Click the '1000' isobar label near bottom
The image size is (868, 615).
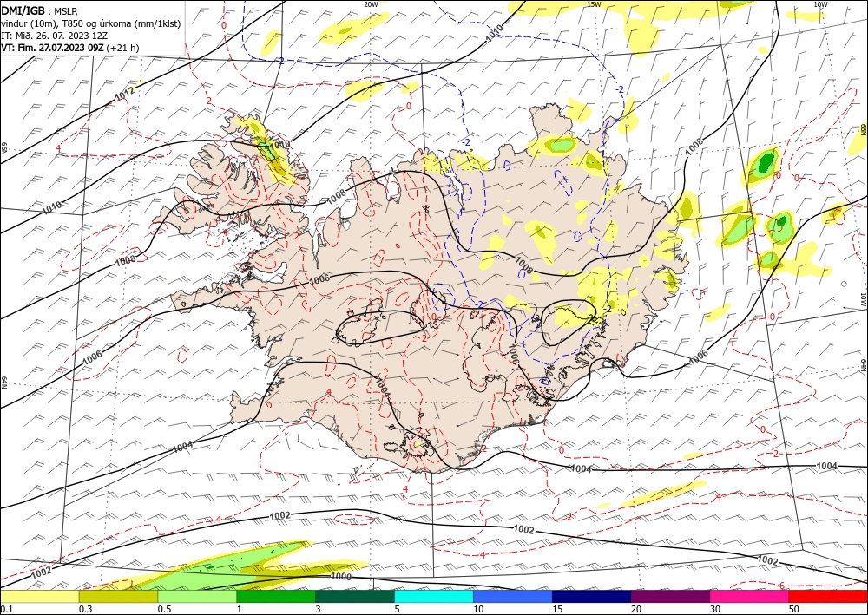340,576
